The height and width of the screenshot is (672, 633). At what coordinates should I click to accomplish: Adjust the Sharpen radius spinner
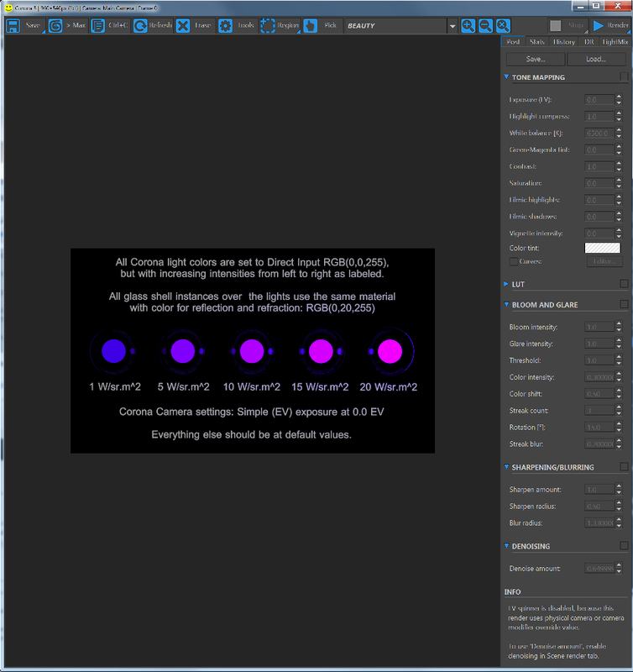tap(619, 507)
